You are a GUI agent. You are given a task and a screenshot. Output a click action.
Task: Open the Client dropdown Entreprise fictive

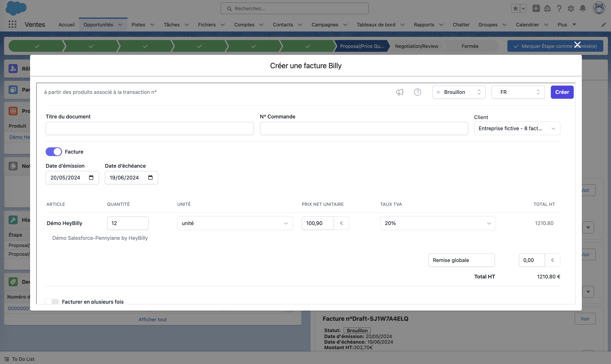517,128
